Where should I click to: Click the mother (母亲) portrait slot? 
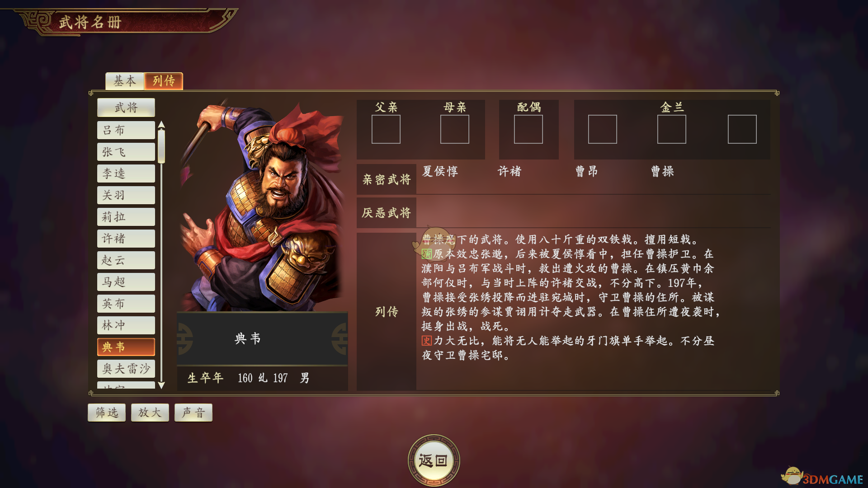click(454, 129)
